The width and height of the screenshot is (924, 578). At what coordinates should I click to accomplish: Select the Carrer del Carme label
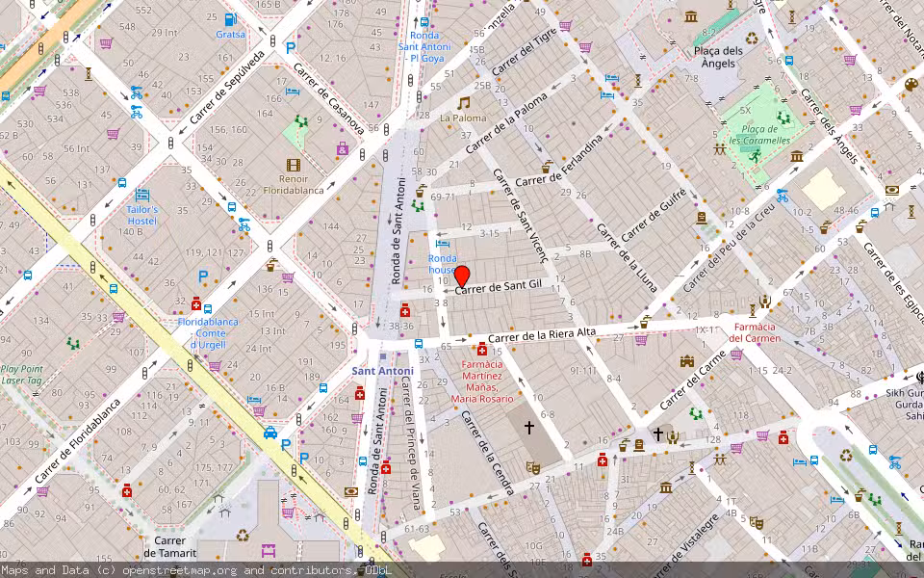pos(693,381)
